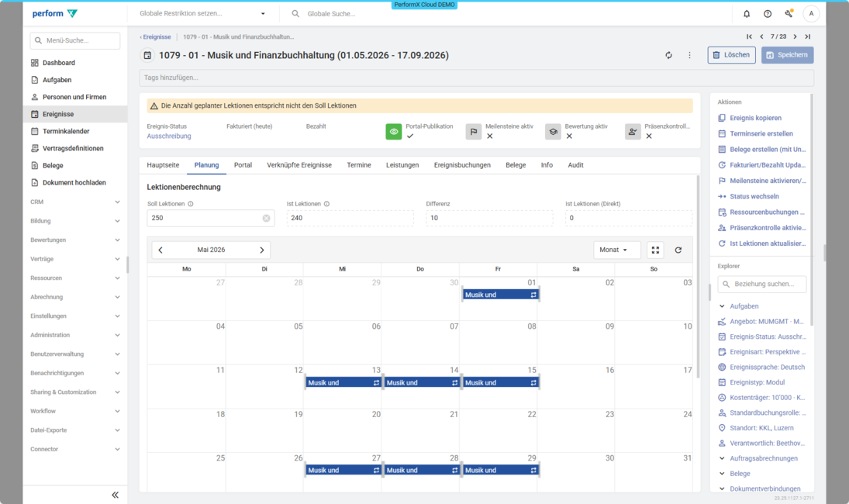Open the Terminkalender menu item
Image resolution: width=849 pixels, height=504 pixels.
pyautogui.click(x=65, y=131)
